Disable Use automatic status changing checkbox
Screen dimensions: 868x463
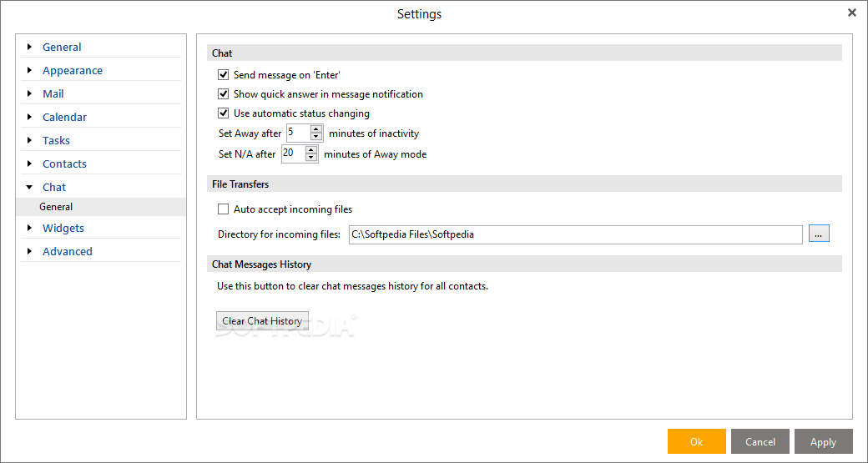224,113
